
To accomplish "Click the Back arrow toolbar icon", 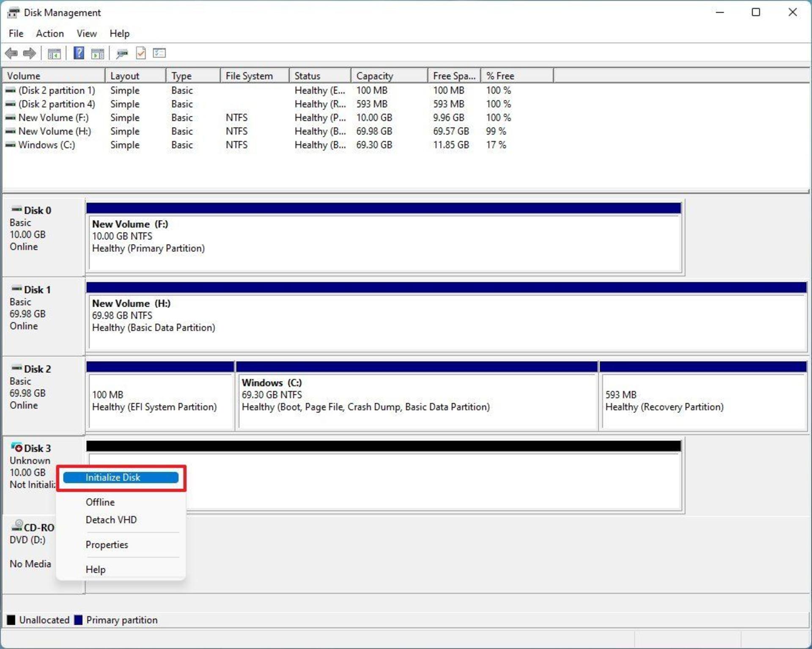I will click(11, 53).
